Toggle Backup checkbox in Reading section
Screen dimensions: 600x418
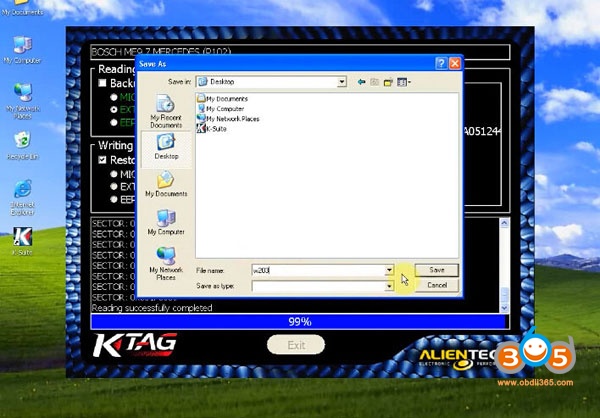102,83
